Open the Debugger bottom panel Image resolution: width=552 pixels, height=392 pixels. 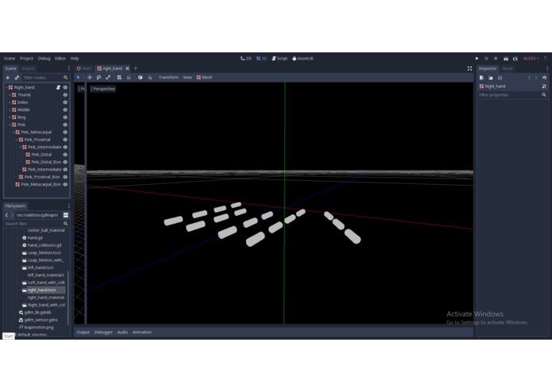(103, 332)
